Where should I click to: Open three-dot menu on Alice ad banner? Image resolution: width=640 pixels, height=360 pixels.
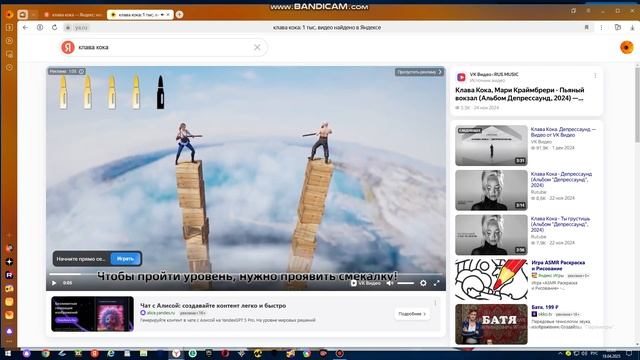point(435,303)
